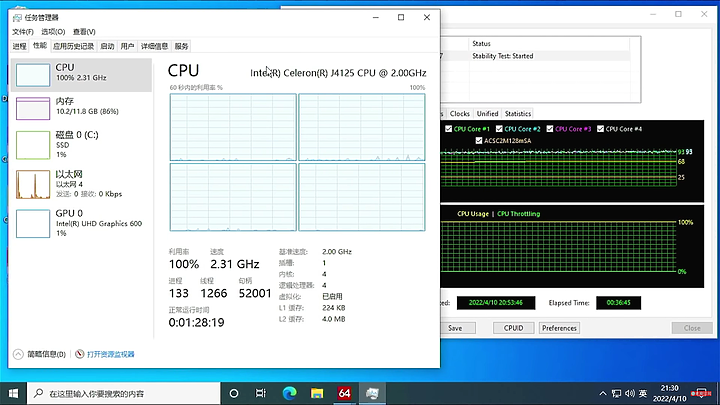Screen dimensions: 720x405
Task: Click the bottom-left CPU core utilization graph
Action: point(233,197)
